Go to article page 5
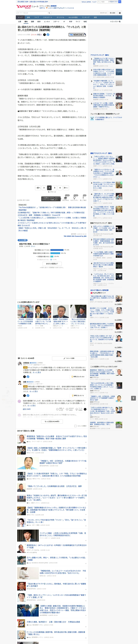The height and width of the screenshot is (644, 138). [x=55, y=188]
